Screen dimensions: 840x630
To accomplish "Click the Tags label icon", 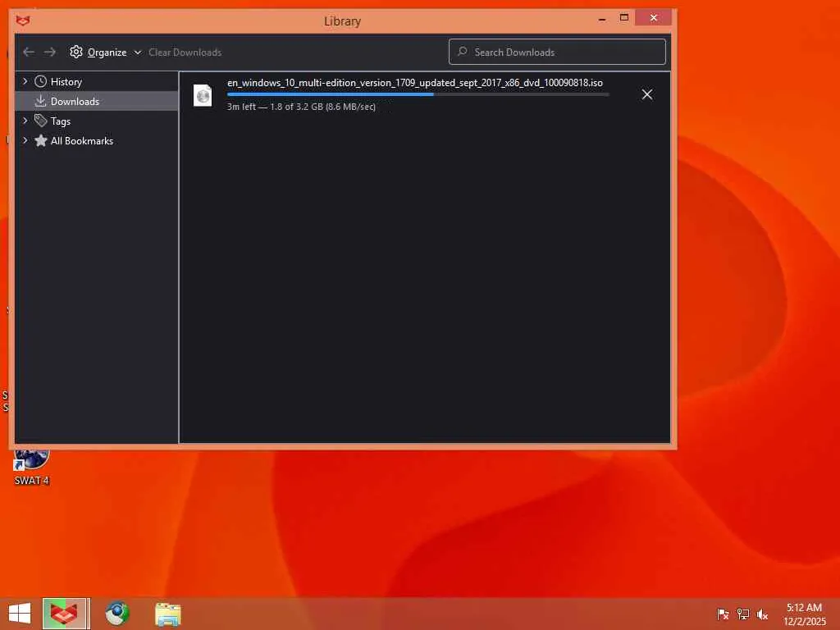I will pos(41,121).
